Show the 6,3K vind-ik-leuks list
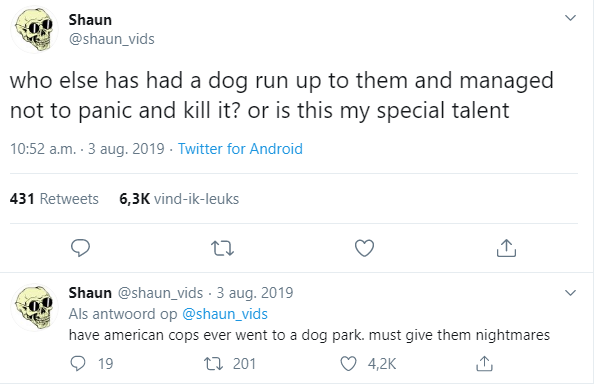 179,199
